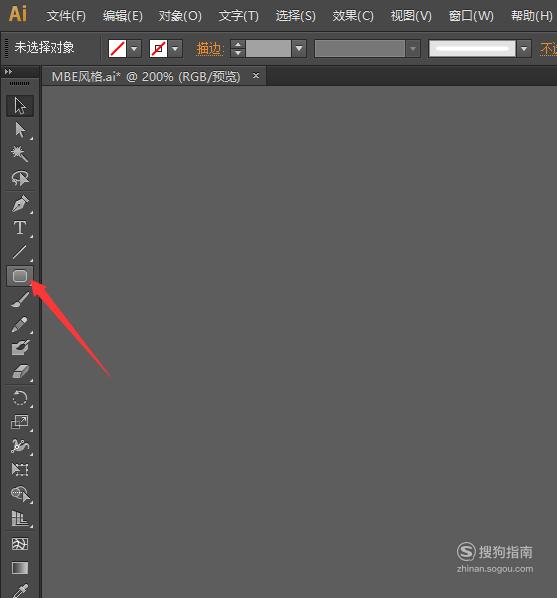
Task: Open the 窗口(W) menu
Action: pyautogui.click(x=471, y=16)
